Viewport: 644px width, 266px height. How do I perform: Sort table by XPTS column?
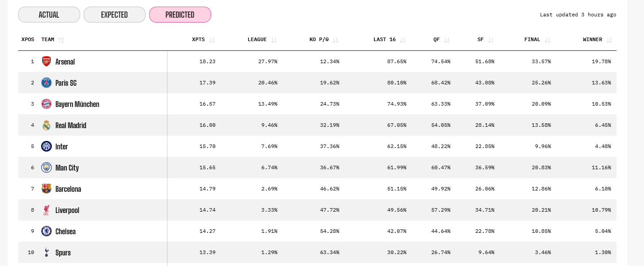(212, 40)
